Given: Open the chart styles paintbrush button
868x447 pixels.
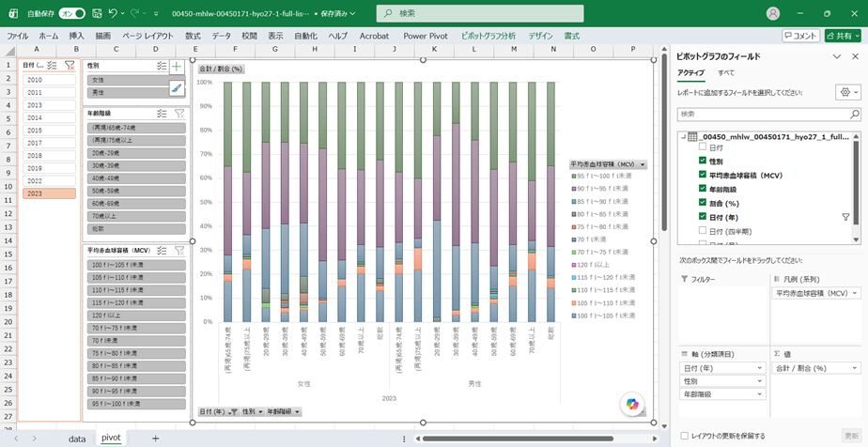Looking at the screenshot, I should pyautogui.click(x=177, y=88).
